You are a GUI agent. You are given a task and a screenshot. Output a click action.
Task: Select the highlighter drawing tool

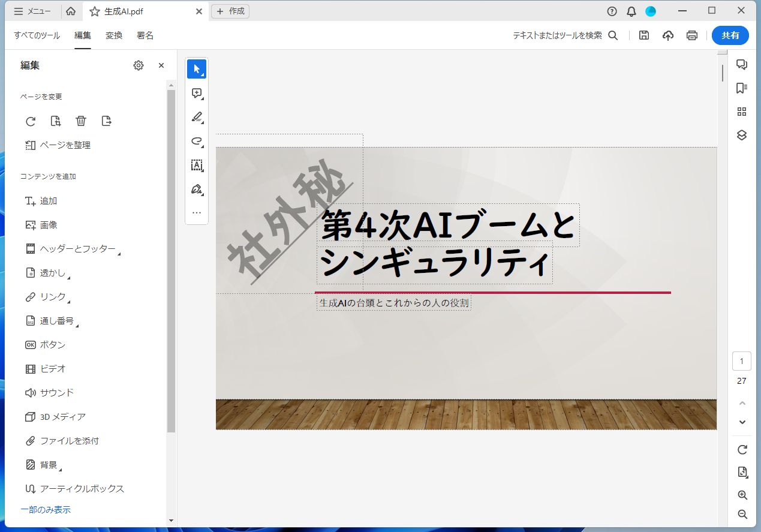[x=197, y=117]
